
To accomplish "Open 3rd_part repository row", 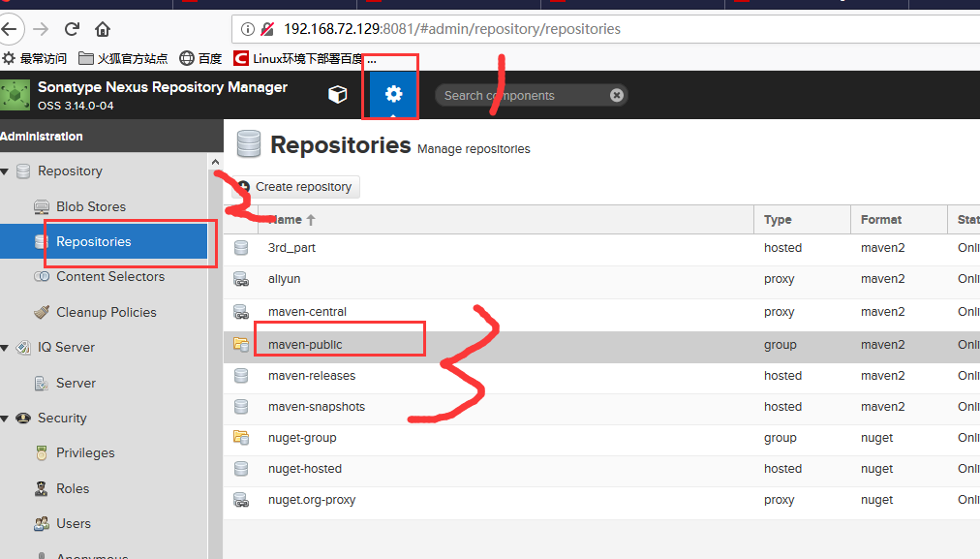I will [602, 248].
